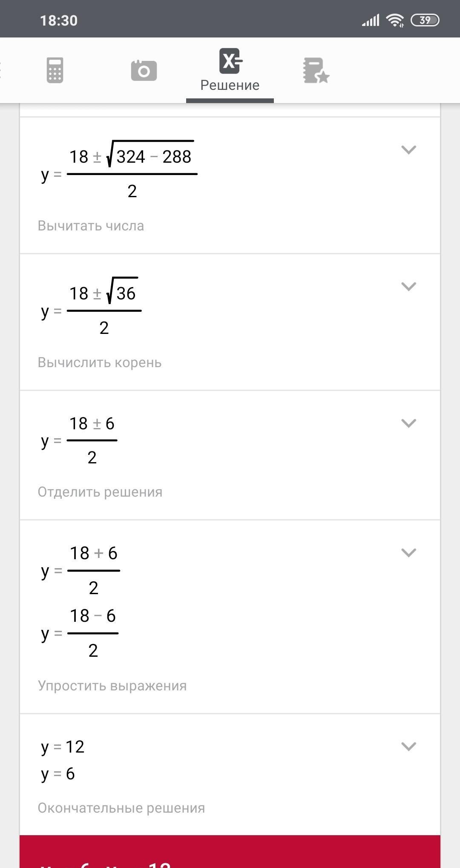This screenshot has height=868, width=460.
Task: Tap the Wi-Fi status icon
Action: point(395,20)
